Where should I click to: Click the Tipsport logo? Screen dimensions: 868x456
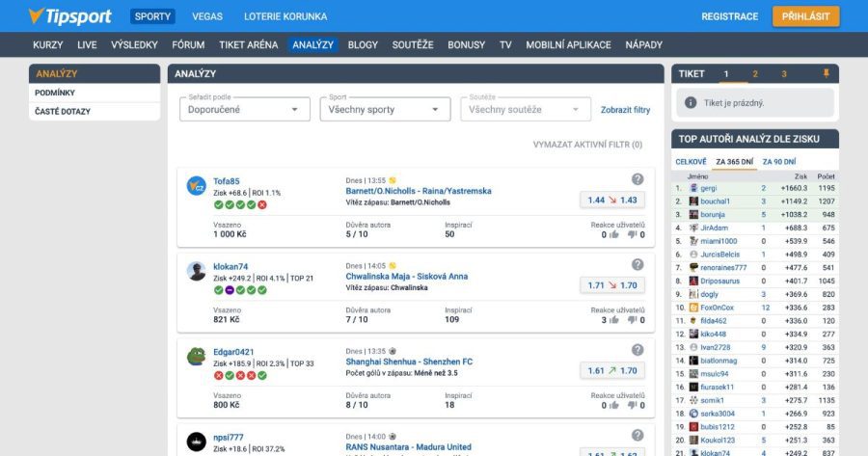(69, 16)
